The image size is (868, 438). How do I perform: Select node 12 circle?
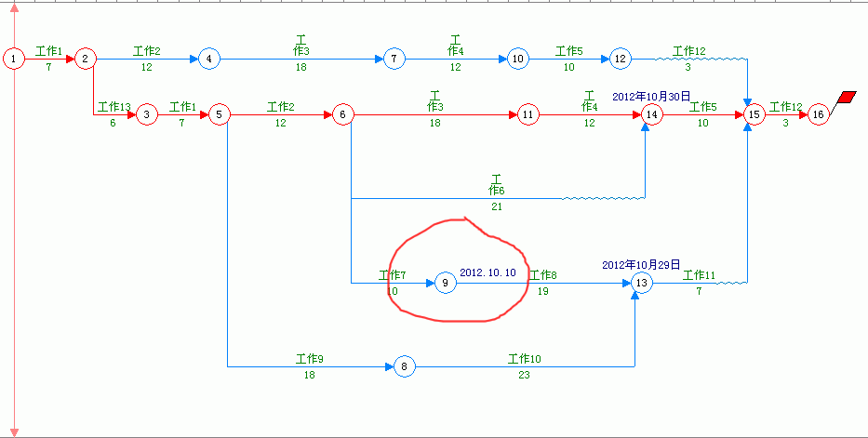[x=620, y=58]
